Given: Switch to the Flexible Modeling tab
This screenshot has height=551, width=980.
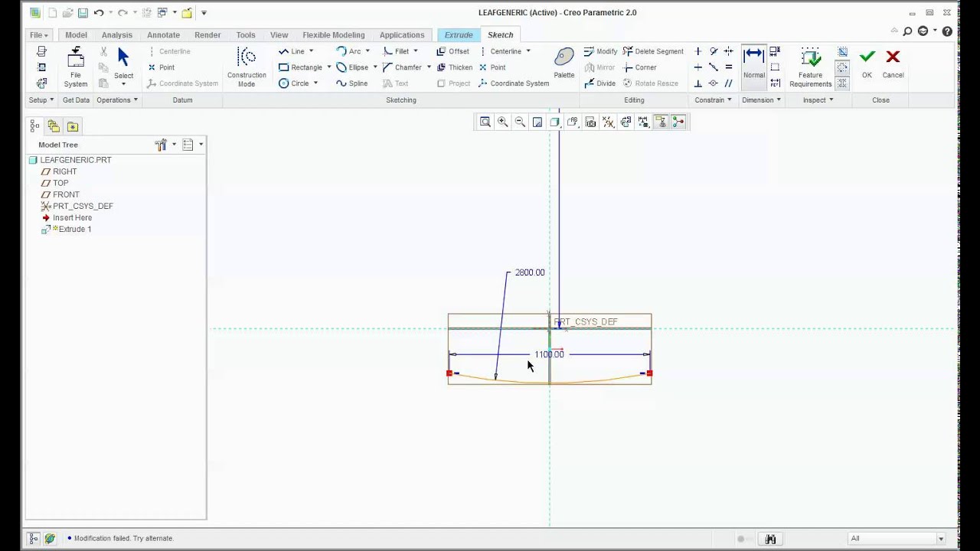Looking at the screenshot, I should click(333, 35).
